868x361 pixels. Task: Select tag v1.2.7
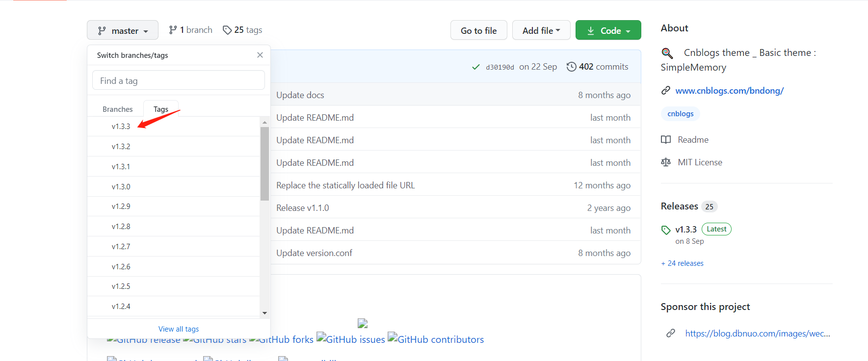point(174,247)
